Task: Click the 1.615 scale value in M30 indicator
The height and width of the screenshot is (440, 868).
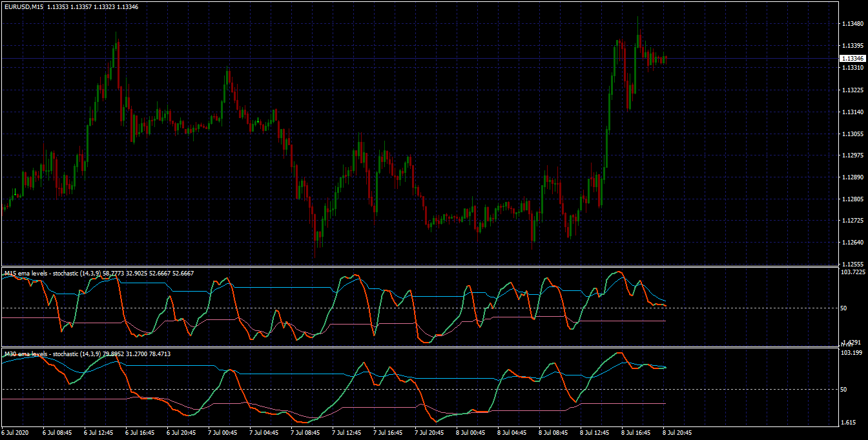Action: coord(849,423)
